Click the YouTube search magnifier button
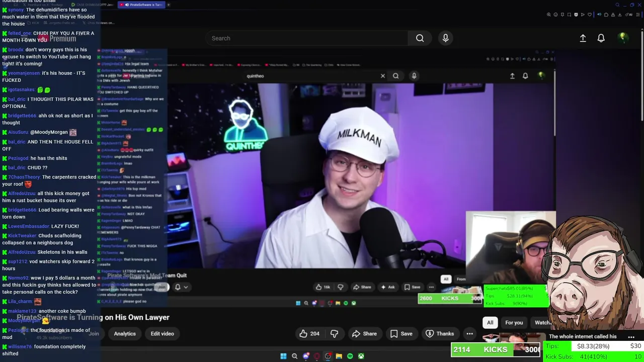This screenshot has height=362, width=644. coord(420,38)
